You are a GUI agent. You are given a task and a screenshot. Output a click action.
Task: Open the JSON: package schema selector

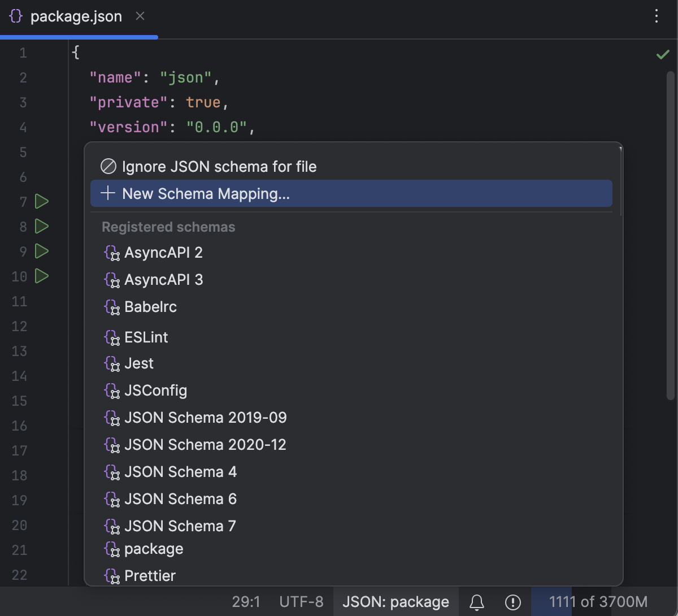395,601
